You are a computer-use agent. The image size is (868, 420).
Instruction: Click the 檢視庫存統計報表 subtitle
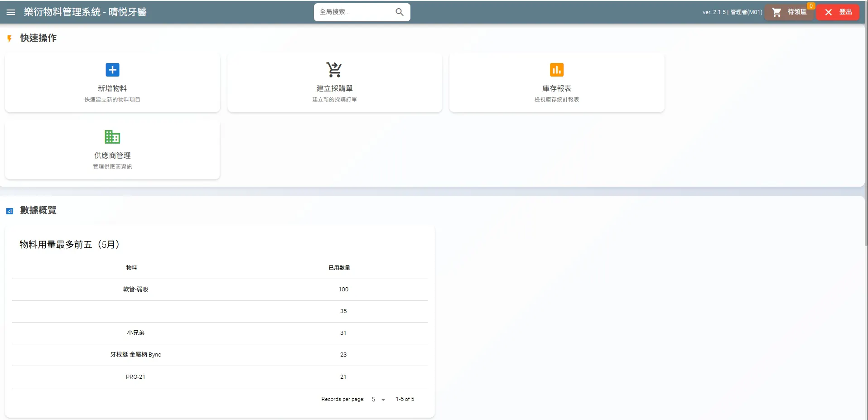[x=557, y=100]
